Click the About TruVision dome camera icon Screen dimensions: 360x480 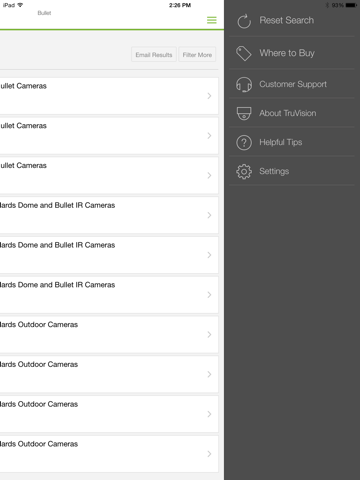pyautogui.click(x=244, y=113)
